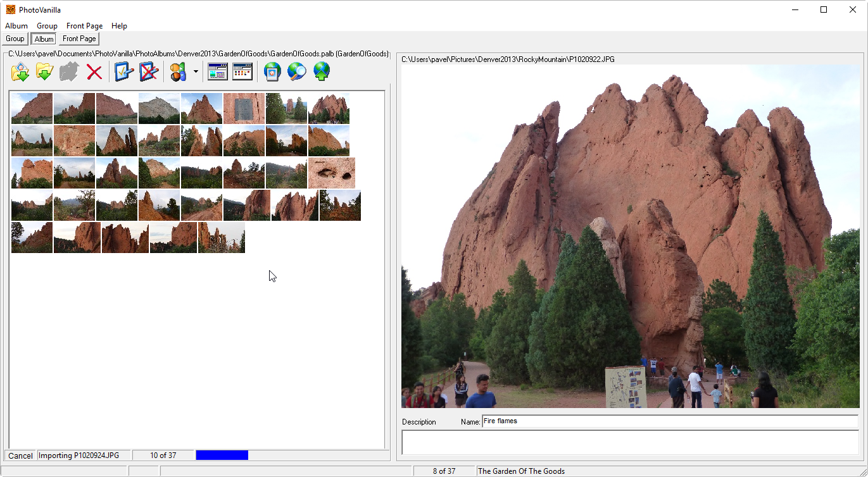Switch to the Front Page tab

pos(79,39)
